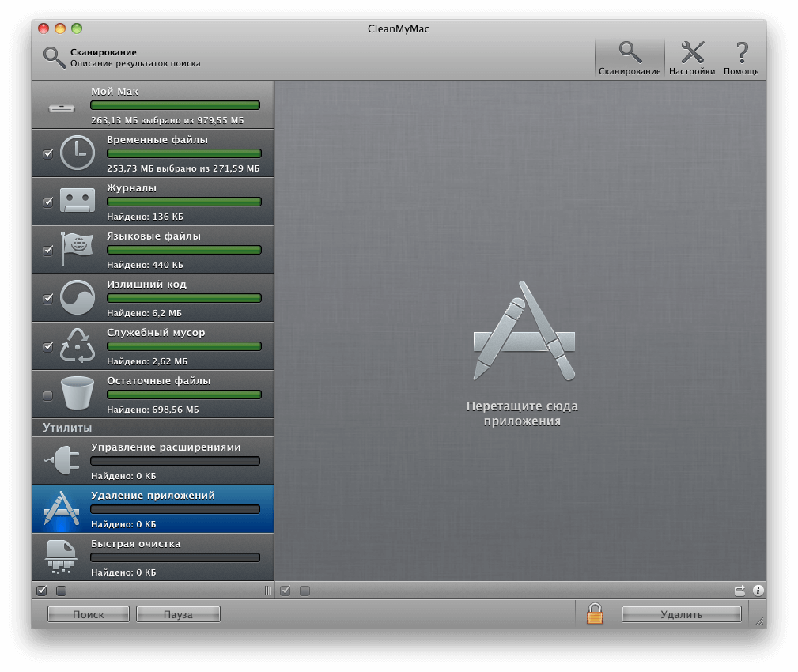
Task: Click the window resize corner grip
Action: (x=759, y=621)
